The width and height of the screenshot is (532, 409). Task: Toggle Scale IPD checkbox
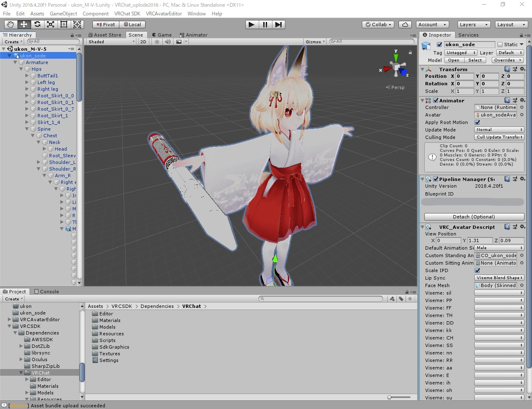click(477, 270)
